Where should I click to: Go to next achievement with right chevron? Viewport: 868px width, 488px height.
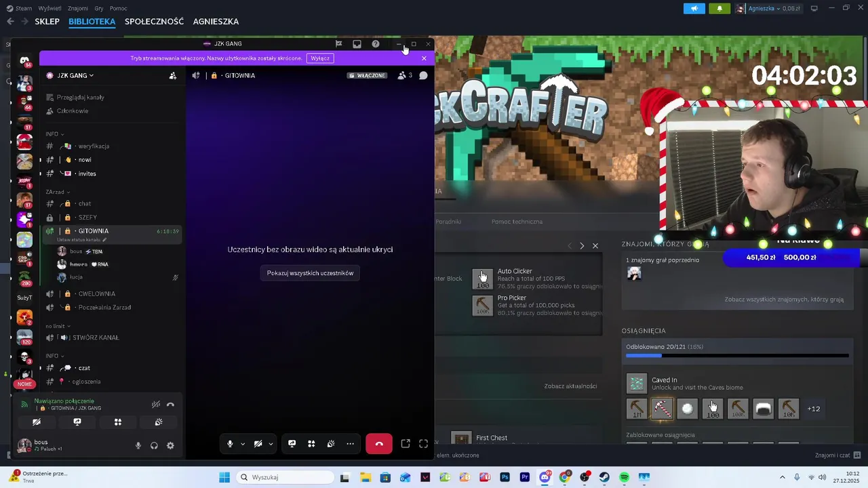tap(582, 245)
